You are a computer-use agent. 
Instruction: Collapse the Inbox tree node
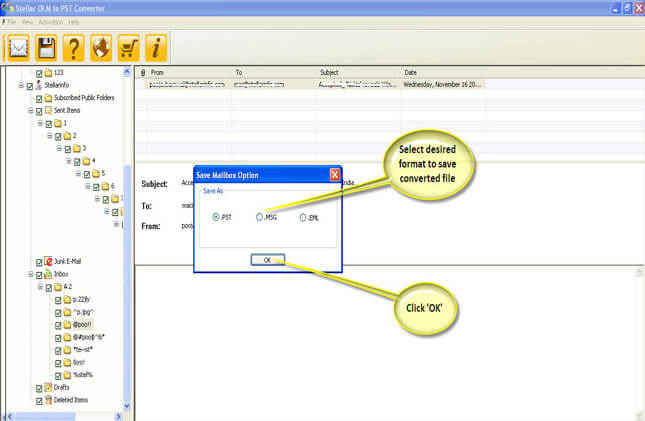pyautogui.click(x=30, y=274)
